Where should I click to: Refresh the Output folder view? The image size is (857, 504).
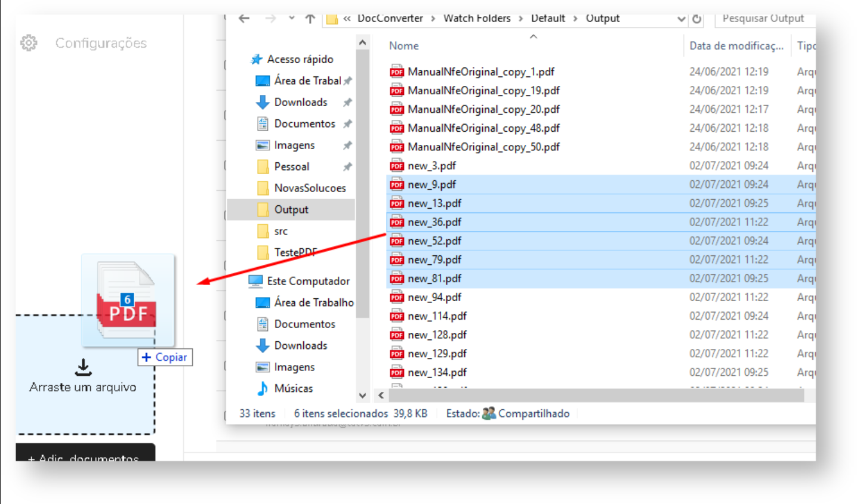coord(696,19)
